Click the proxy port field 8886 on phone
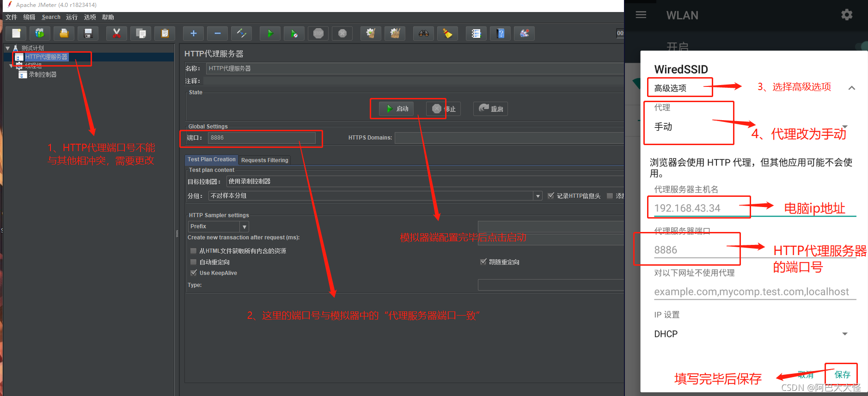This screenshot has width=868, height=396. (x=755, y=250)
